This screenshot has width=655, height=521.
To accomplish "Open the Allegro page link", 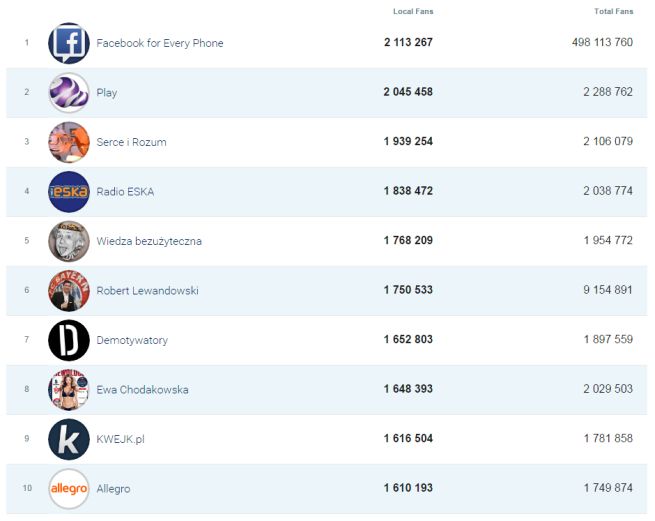I will pos(113,488).
